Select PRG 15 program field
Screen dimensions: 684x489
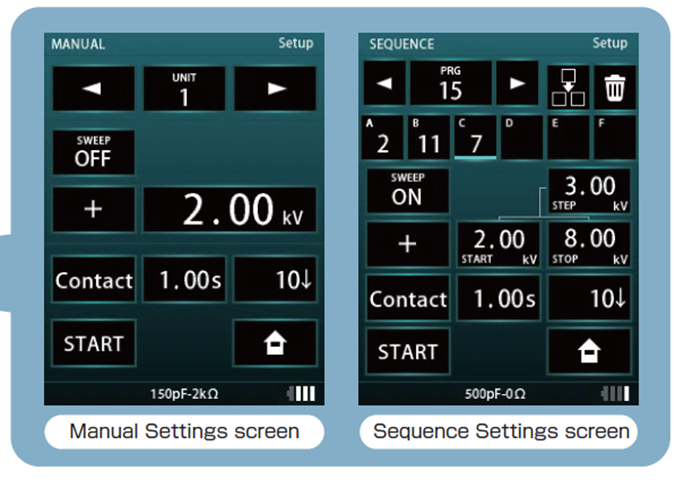(x=451, y=83)
